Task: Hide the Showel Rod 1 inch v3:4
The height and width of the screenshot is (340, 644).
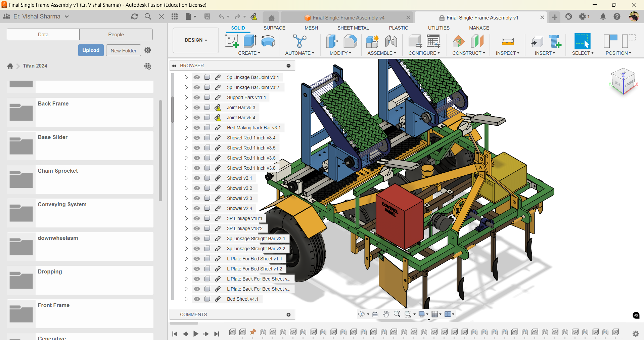Action: pos(197,138)
